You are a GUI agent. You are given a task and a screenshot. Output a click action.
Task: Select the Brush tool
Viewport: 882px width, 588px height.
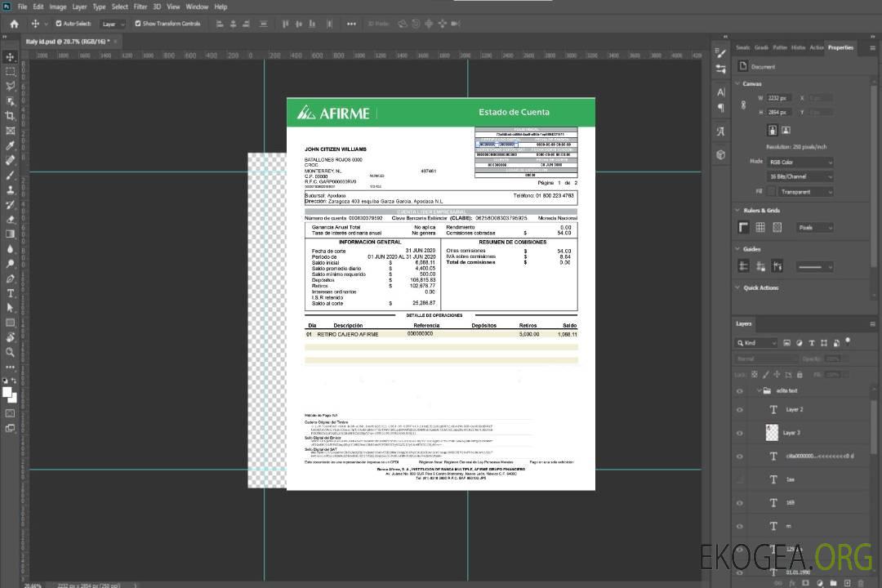coord(10,175)
